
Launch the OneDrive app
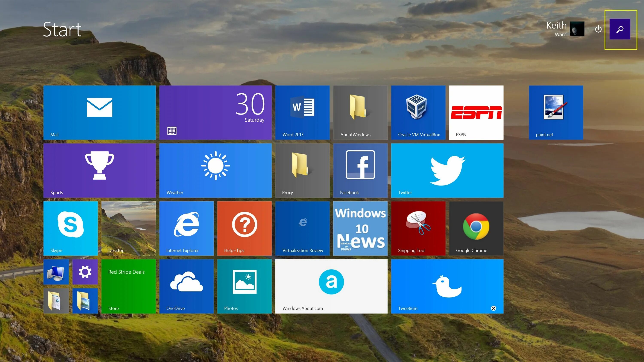(187, 286)
